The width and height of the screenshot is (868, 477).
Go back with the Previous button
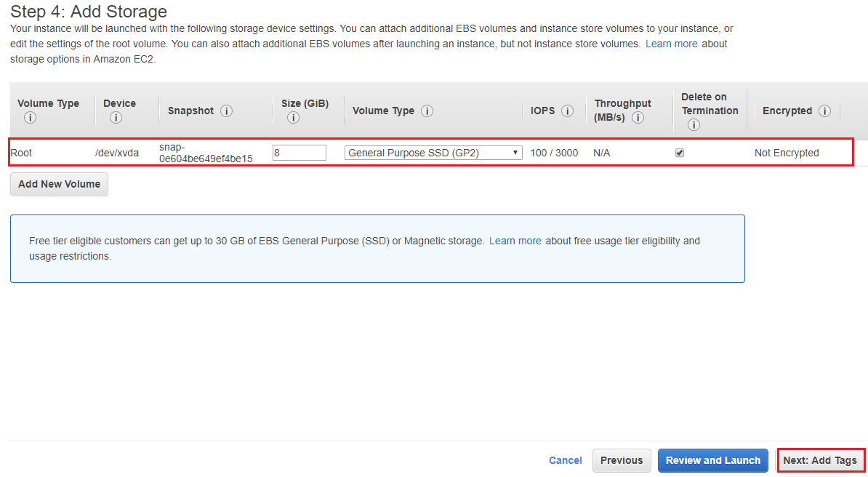pyautogui.click(x=622, y=460)
